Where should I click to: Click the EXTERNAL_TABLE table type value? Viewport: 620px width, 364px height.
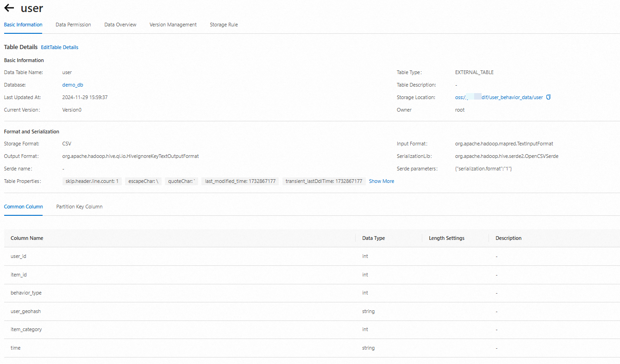[475, 72]
